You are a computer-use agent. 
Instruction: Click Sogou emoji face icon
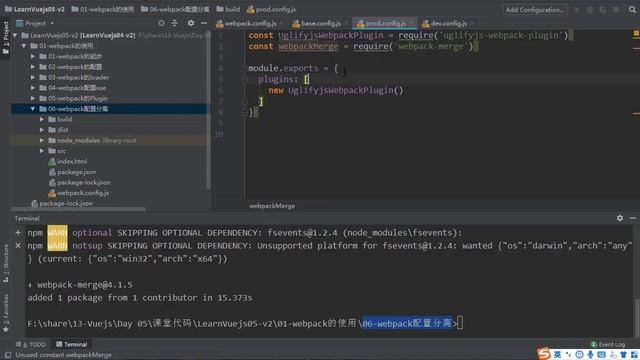(579, 354)
